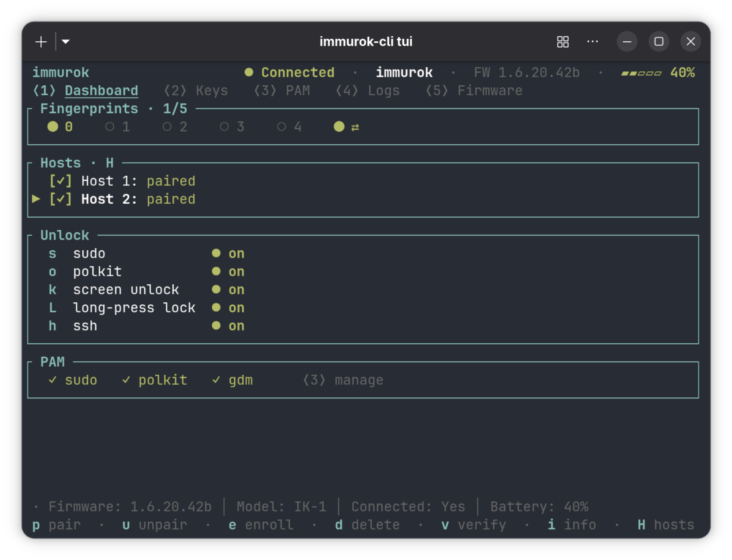Close the immurok-cli tui window
The width and height of the screenshot is (732, 560).
click(691, 42)
